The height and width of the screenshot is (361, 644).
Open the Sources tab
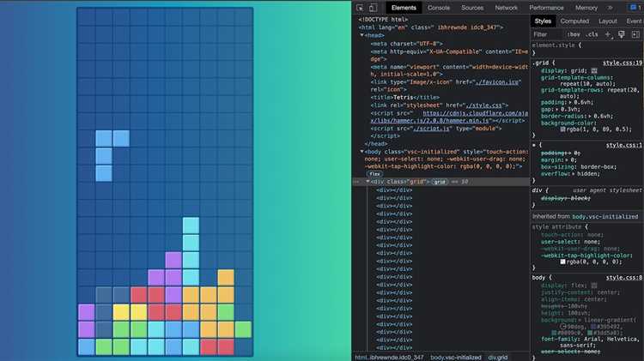point(472,8)
